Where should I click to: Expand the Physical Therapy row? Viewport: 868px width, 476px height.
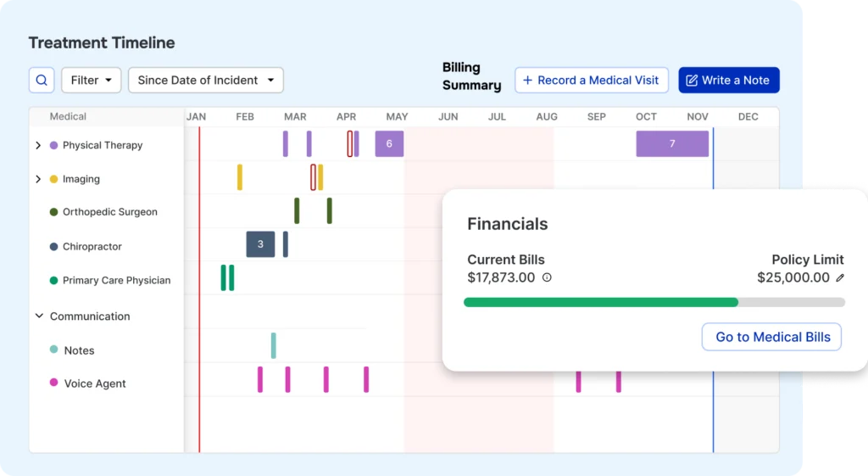(x=38, y=145)
